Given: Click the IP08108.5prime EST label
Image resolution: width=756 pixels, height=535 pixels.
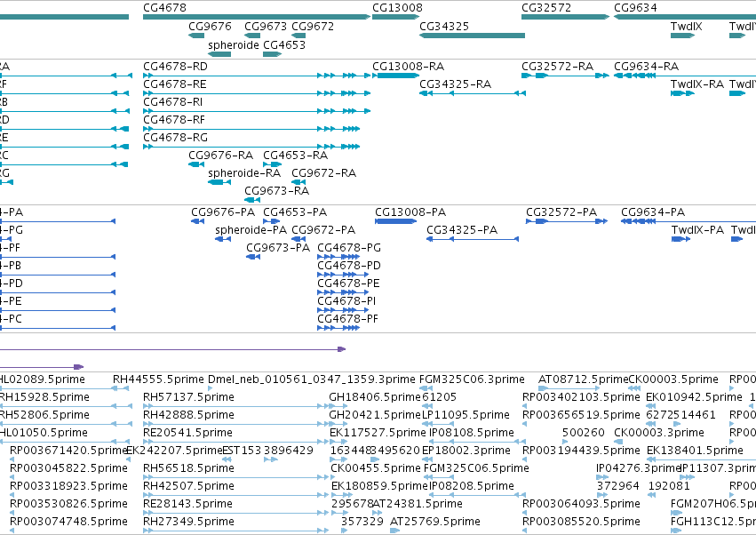Looking at the screenshot, I should pyautogui.click(x=472, y=433).
